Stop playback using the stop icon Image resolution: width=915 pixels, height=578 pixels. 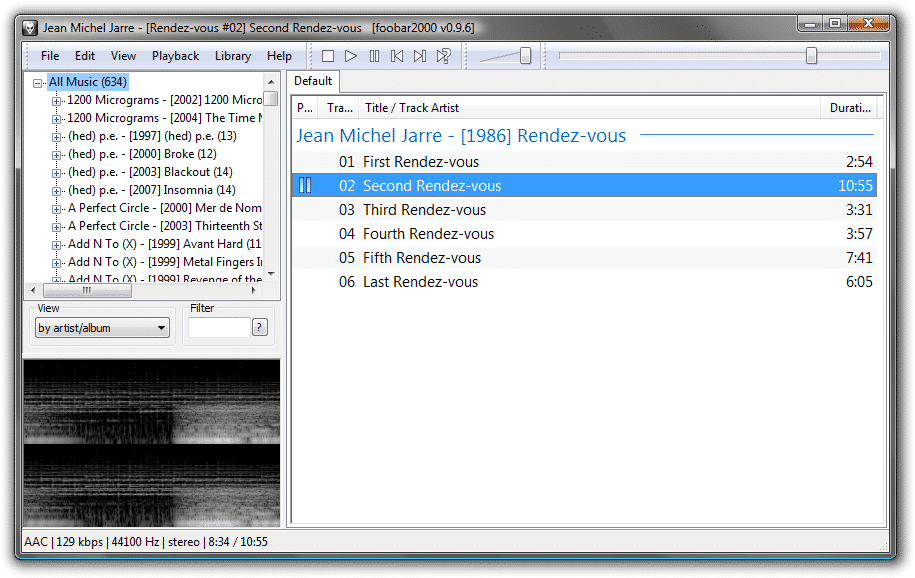click(328, 56)
